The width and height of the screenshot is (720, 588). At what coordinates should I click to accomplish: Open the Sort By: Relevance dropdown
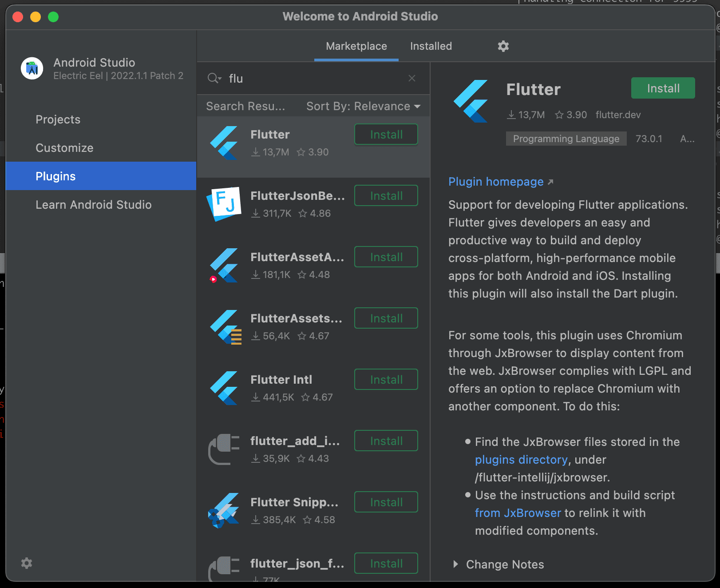click(363, 106)
